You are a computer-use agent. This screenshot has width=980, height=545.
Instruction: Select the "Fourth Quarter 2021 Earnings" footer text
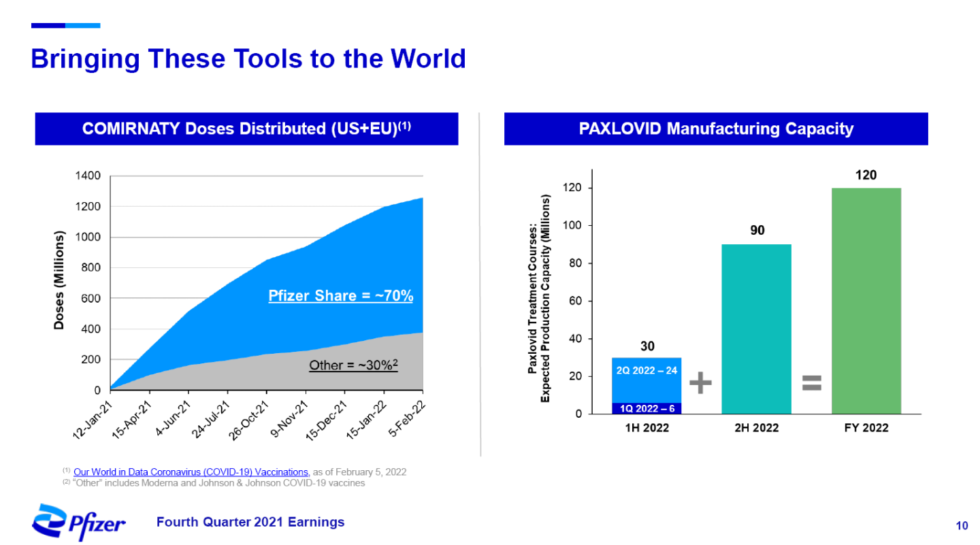(x=250, y=522)
